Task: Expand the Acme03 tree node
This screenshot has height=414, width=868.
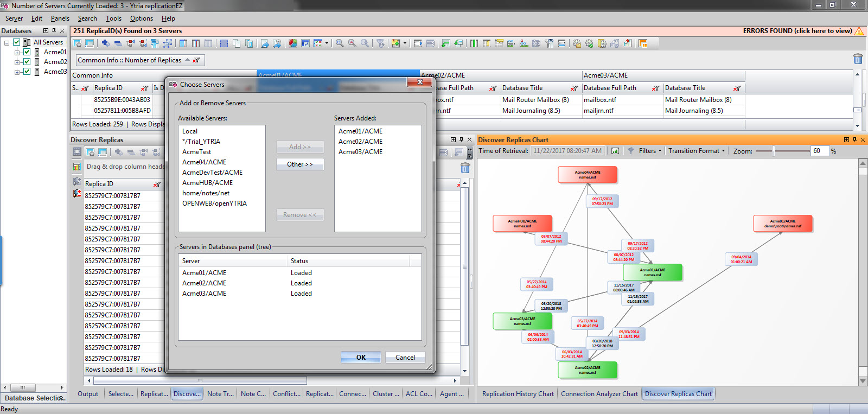Action: pos(17,72)
